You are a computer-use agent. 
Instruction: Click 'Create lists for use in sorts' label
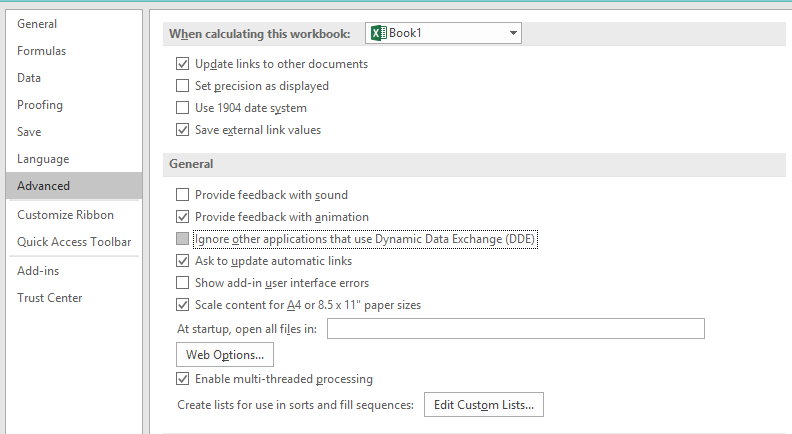[x=295, y=405]
